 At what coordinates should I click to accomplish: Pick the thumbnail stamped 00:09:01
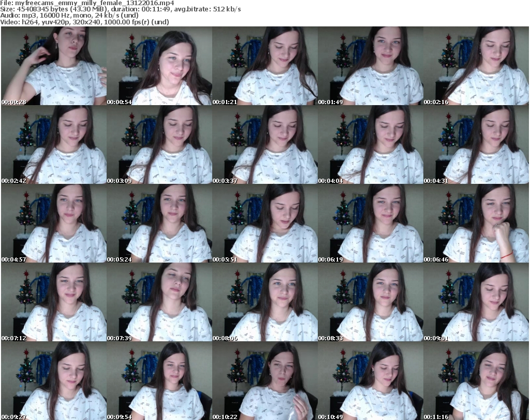[x=476, y=302]
